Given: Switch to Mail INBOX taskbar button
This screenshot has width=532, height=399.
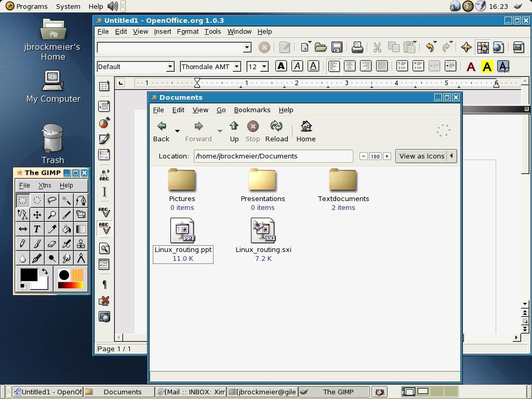Looking at the screenshot, I should click(191, 392).
